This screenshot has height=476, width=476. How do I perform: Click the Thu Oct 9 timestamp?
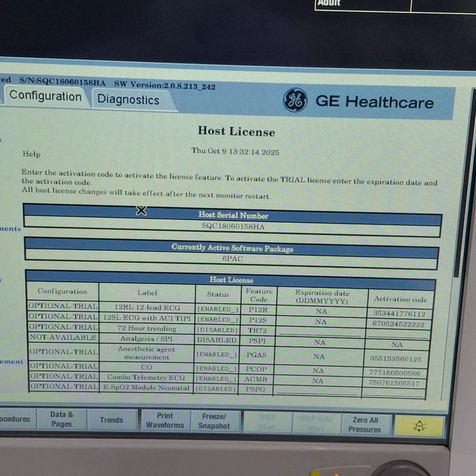(235, 151)
